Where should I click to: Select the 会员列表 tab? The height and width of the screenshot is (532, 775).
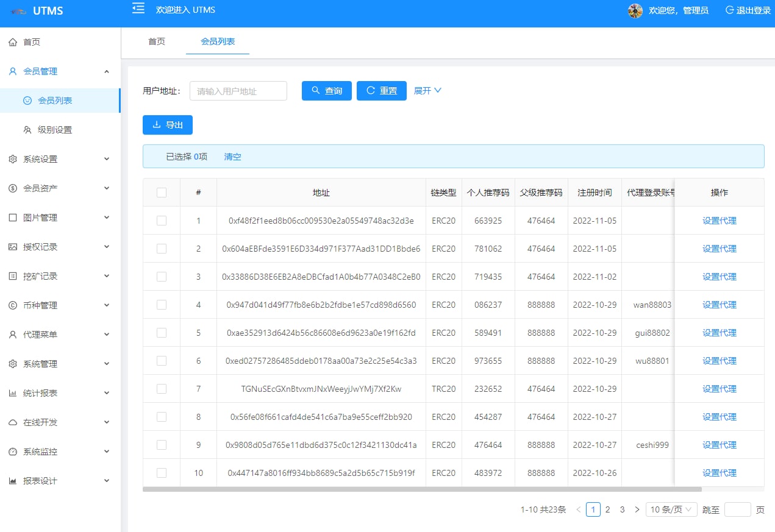click(x=218, y=41)
